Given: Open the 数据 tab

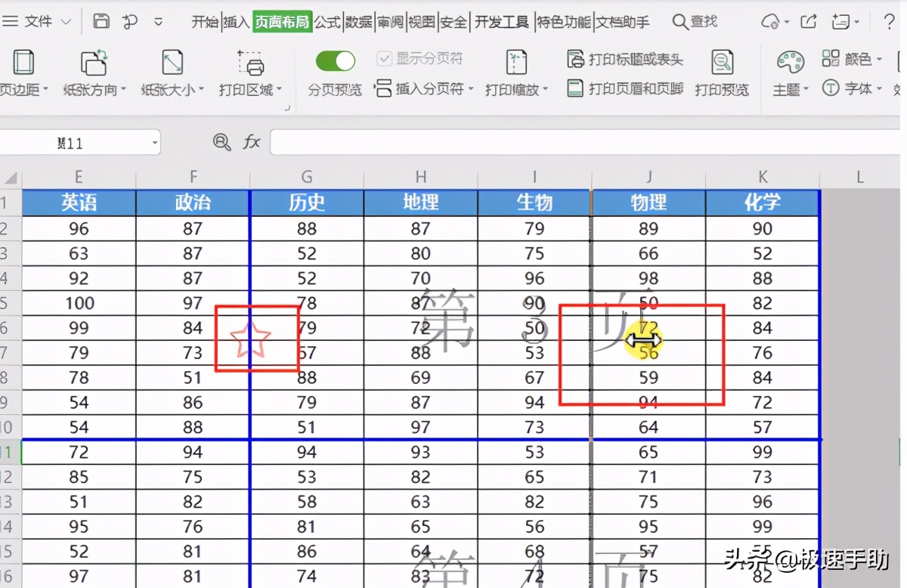Looking at the screenshot, I should [359, 22].
